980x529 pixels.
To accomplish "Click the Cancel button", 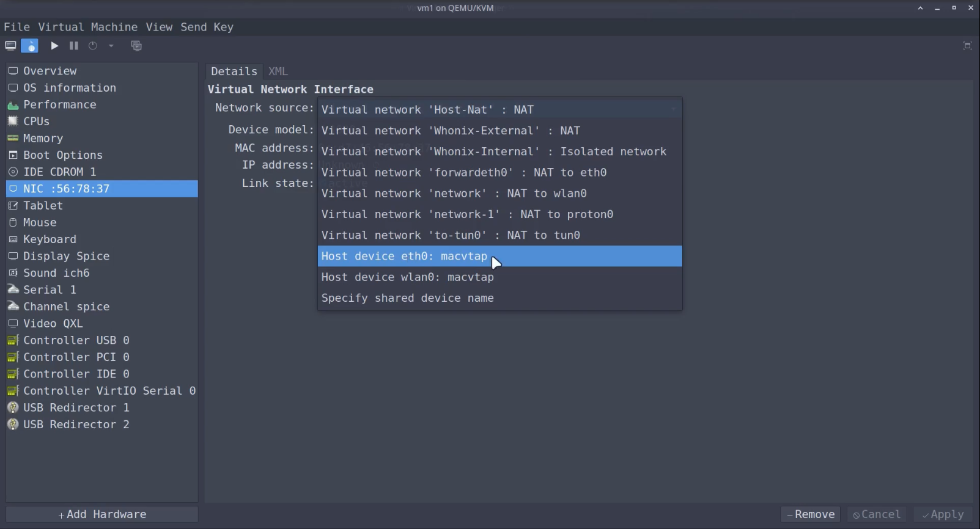I will (877, 514).
